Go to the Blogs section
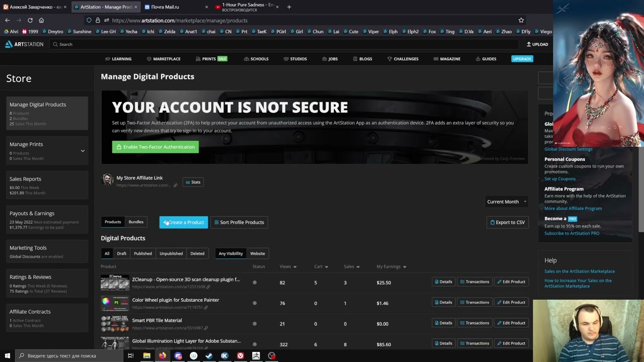Image resolution: width=644 pixels, height=362 pixels. (x=363, y=59)
